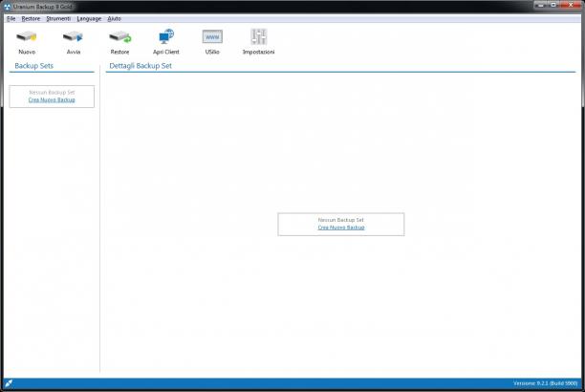This screenshot has height=392, width=585.
Task: Click the Versione 9.2.1 status bar text
Action: click(545, 383)
